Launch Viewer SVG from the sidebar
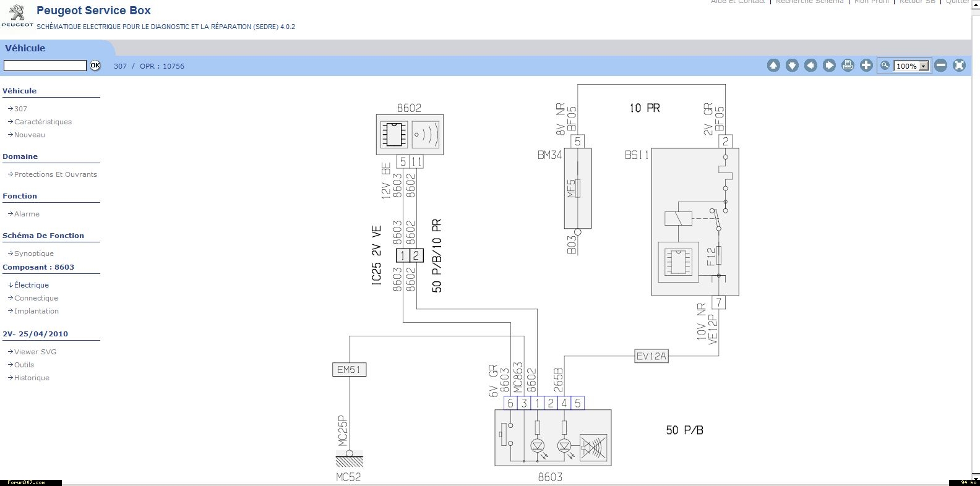980x486 pixels. (x=35, y=352)
